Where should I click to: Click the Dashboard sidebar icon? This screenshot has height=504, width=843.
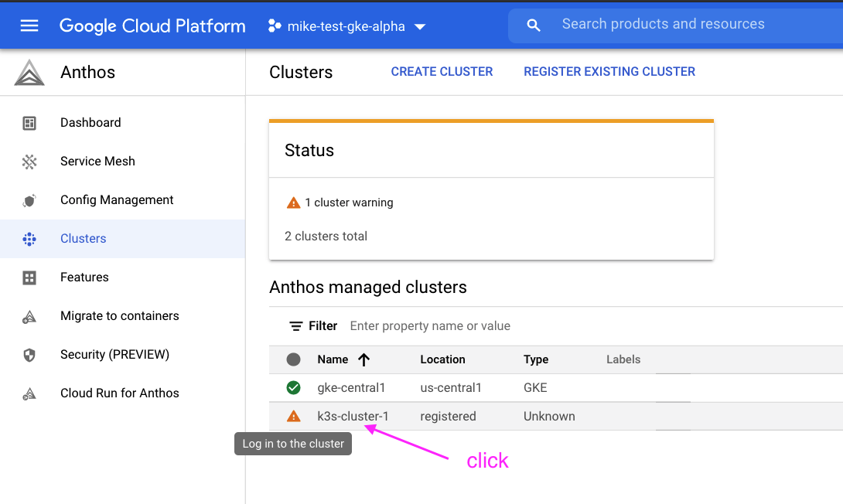(29, 123)
